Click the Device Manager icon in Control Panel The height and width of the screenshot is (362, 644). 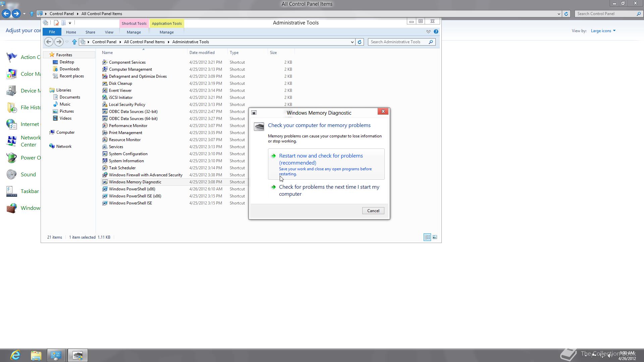[x=11, y=91]
